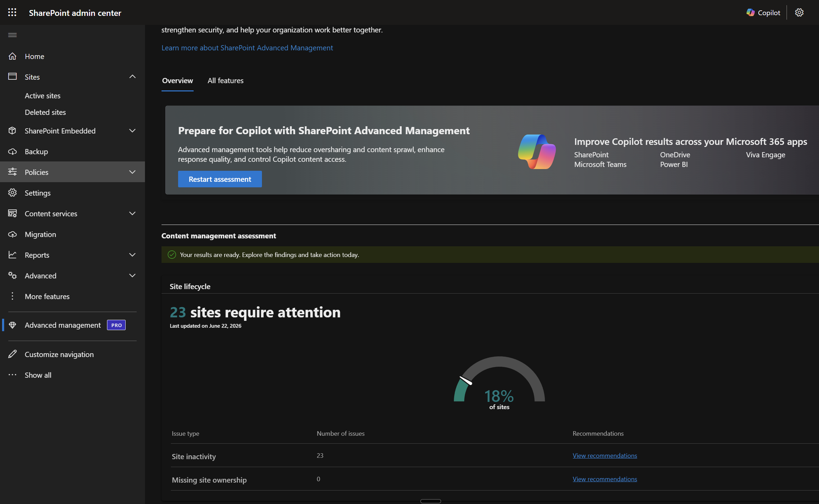Switch to the Overview tab
The height and width of the screenshot is (504, 819).
pyautogui.click(x=177, y=81)
